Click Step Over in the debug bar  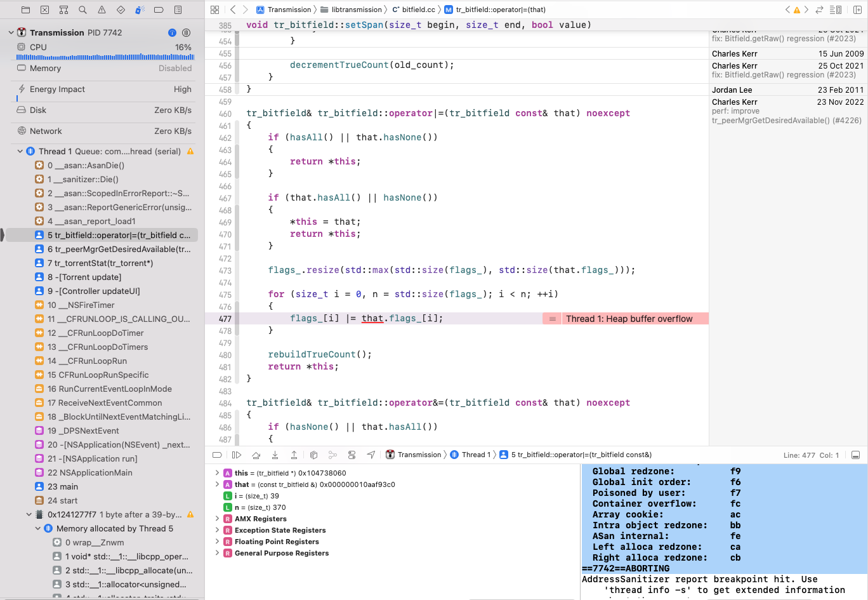pyautogui.click(x=256, y=455)
